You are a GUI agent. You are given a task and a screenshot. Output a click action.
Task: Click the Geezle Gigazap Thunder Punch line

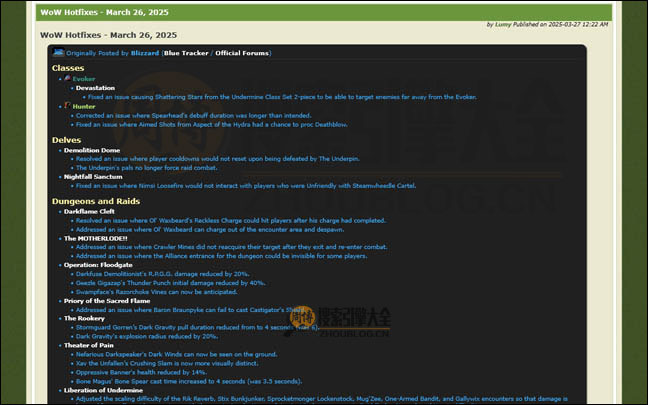click(171, 283)
